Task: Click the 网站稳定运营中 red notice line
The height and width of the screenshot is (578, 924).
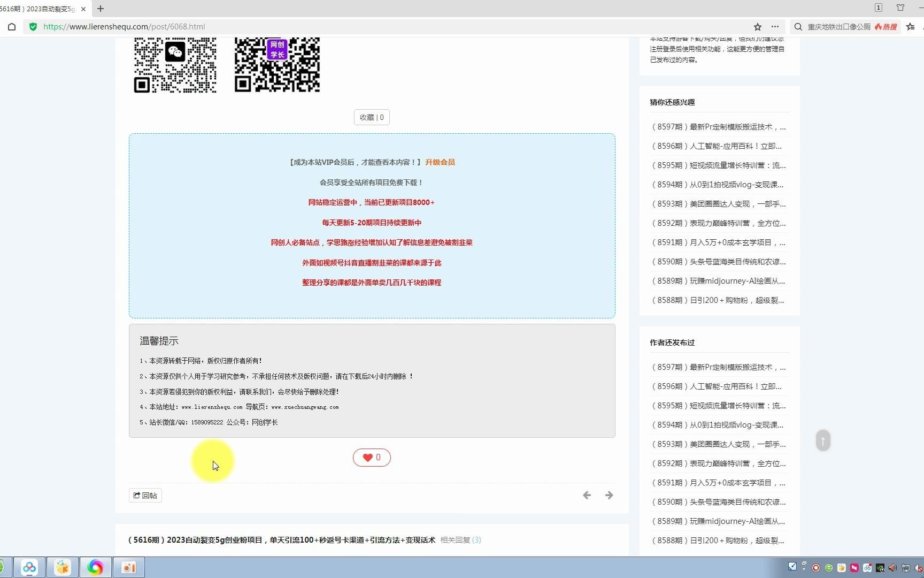Action: tap(371, 202)
